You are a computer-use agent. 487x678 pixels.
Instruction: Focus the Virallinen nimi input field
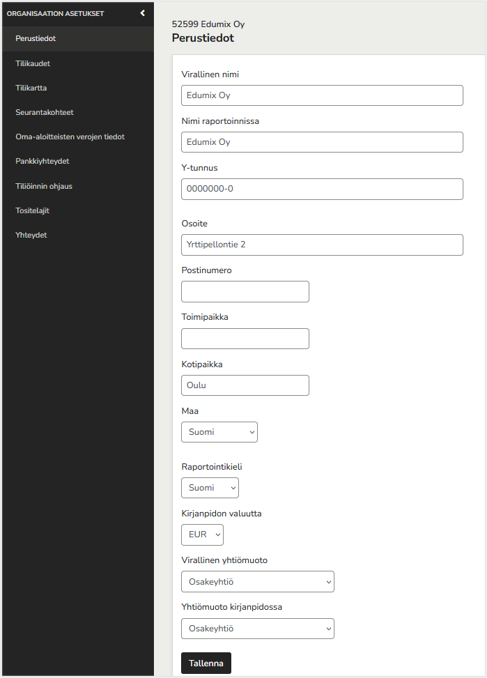[322, 96]
